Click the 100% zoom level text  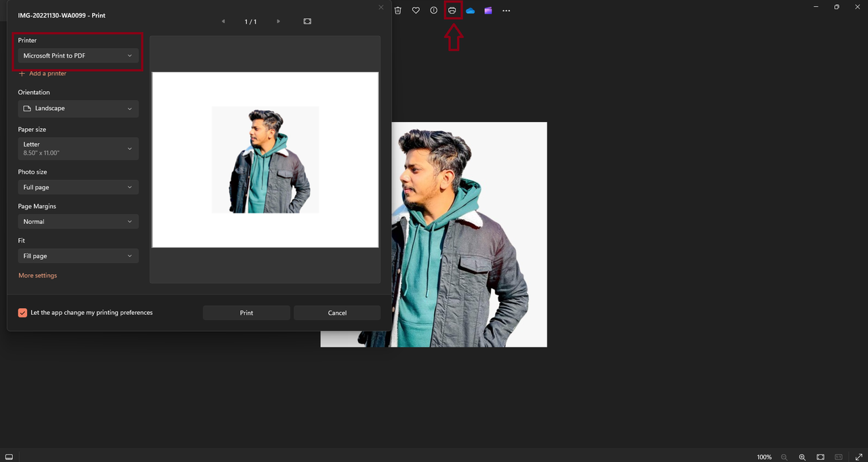tap(764, 457)
